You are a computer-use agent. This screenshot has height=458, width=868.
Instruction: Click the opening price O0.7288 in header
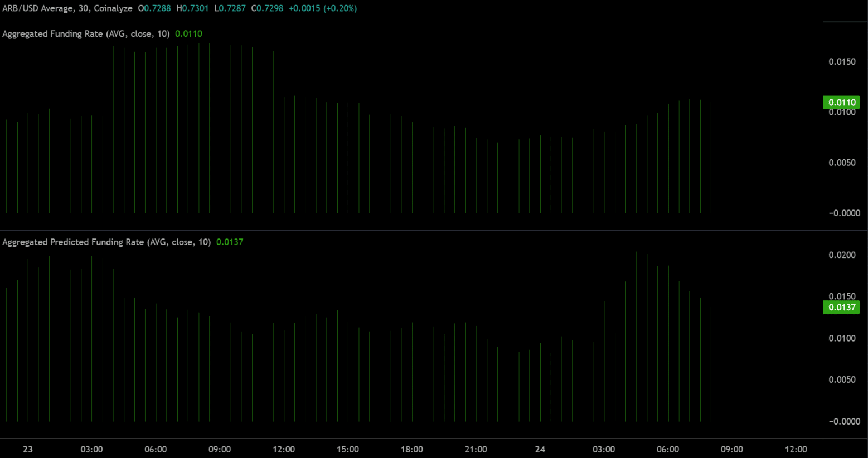154,8
